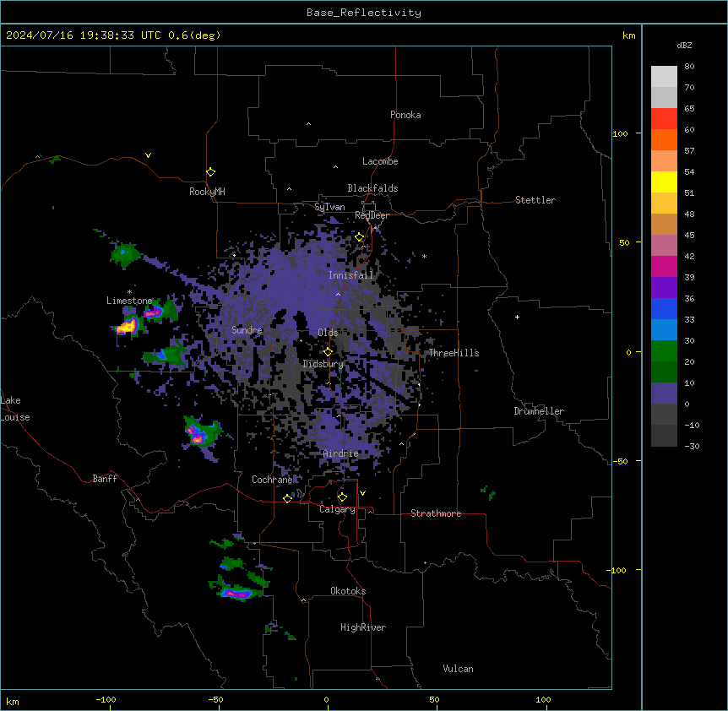Click the yellow V marker east of Calgary
Screen dimensions: 728x711
pyautogui.click(x=362, y=493)
